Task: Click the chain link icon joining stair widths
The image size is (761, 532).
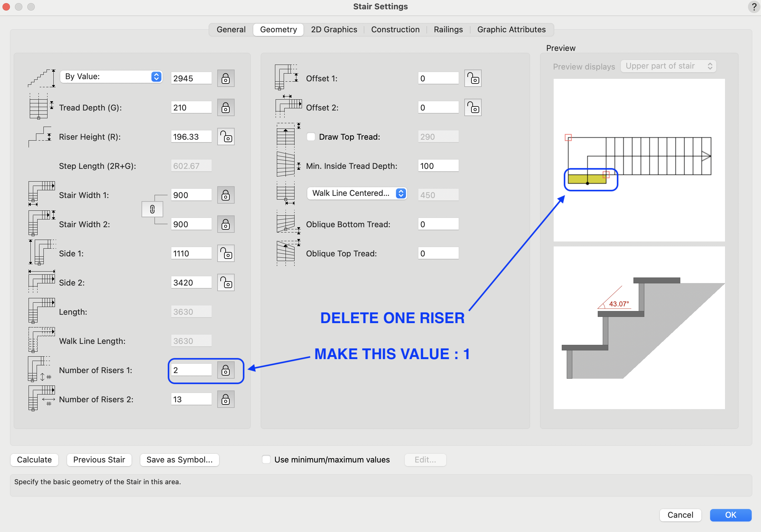Action: point(152,209)
